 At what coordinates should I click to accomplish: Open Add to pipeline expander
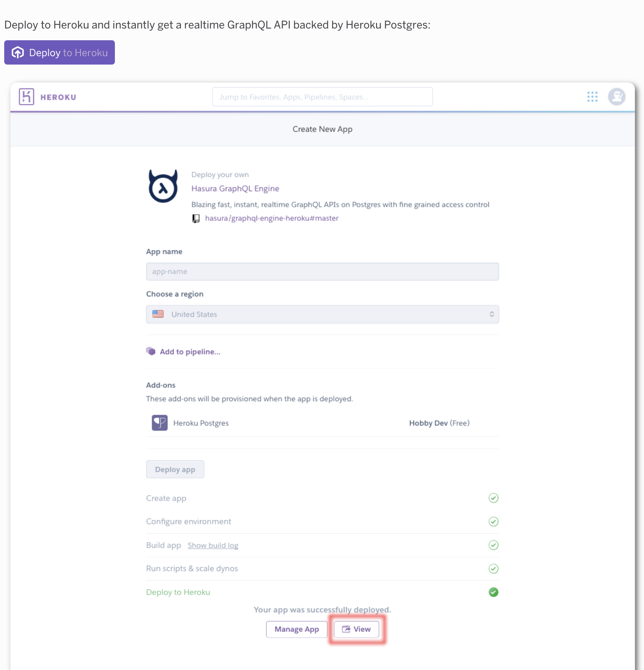[190, 352]
